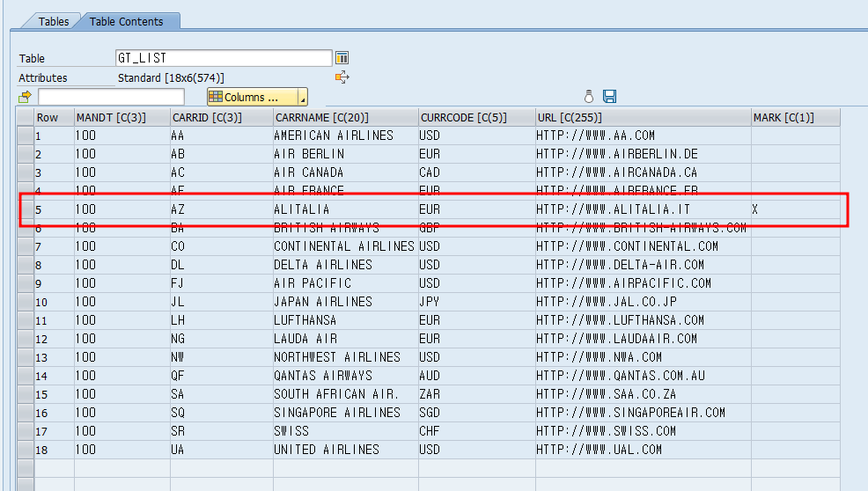Switch to the Tables tab

(53, 22)
